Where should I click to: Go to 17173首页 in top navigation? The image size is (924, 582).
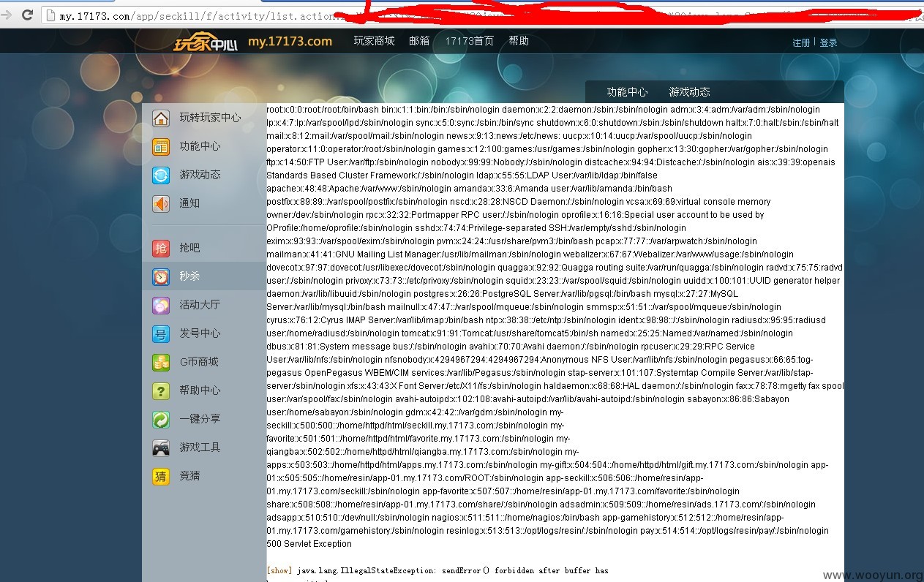pos(469,41)
